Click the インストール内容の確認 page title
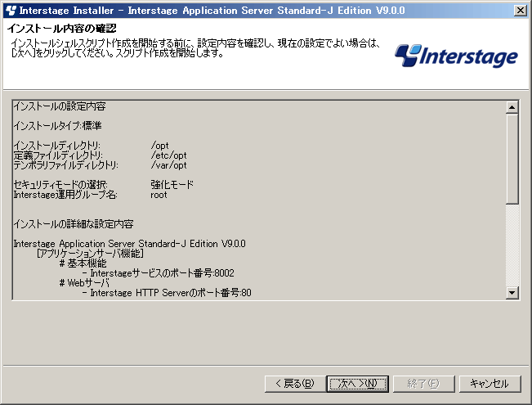This screenshot has width=532, height=405. pyautogui.click(x=62, y=28)
